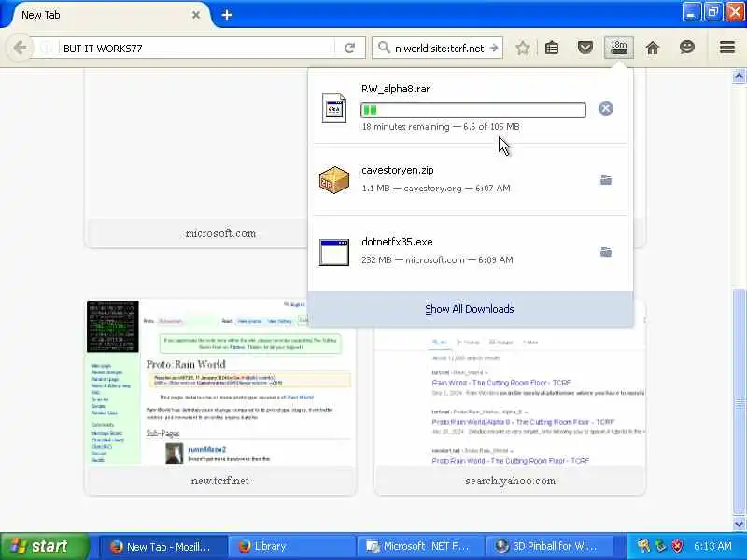Select the RW_alpha8.rar file name
The width and height of the screenshot is (747, 560).
pos(395,89)
